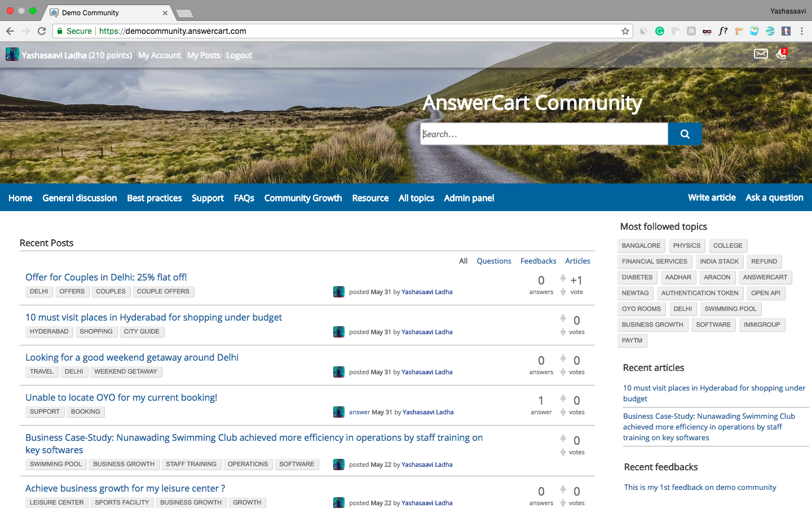Filter recent posts by Questions
This screenshot has width=812, height=517.
pos(493,261)
